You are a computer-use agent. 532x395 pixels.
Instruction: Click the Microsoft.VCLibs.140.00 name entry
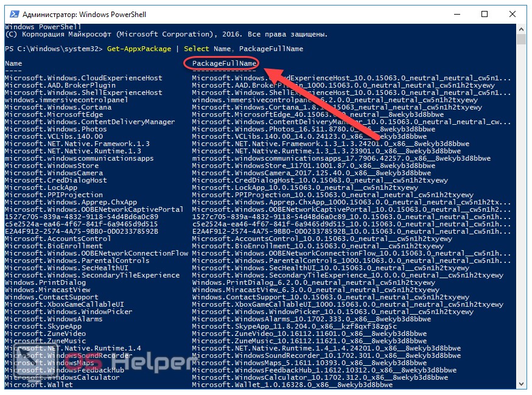(54, 136)
